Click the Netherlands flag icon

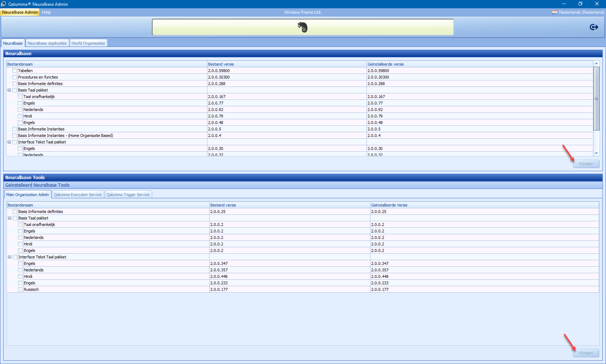[x=554, y=12]
